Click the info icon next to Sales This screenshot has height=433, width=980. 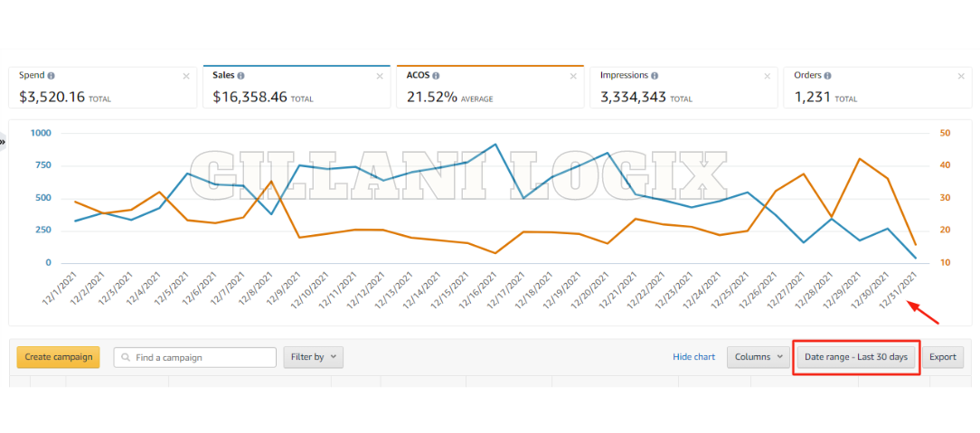pos(242,76)
